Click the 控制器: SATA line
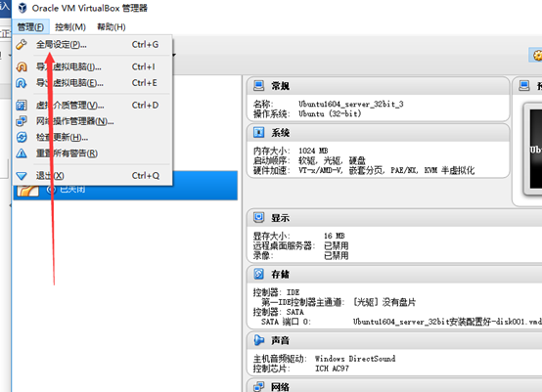The image size is (542, 392). (x=279, y=312)
